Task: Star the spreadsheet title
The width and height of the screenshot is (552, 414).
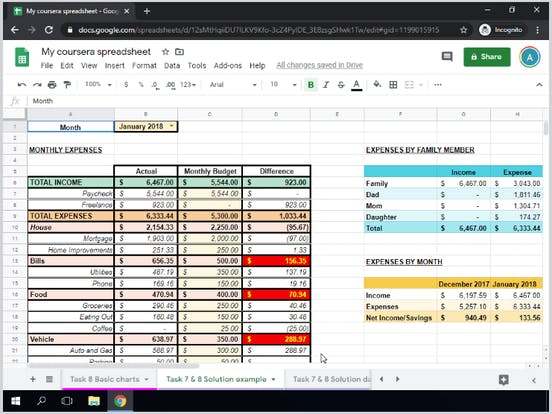Action: 165,52
